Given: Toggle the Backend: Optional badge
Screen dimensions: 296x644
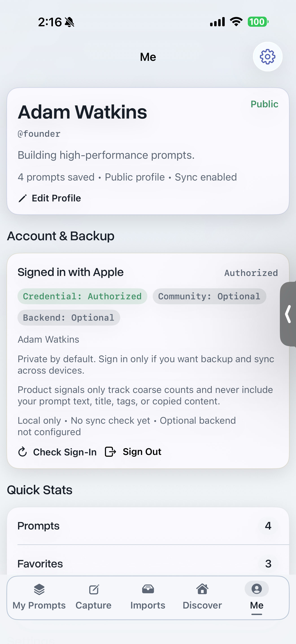Looking at the screenshot, I should (68, 318).
